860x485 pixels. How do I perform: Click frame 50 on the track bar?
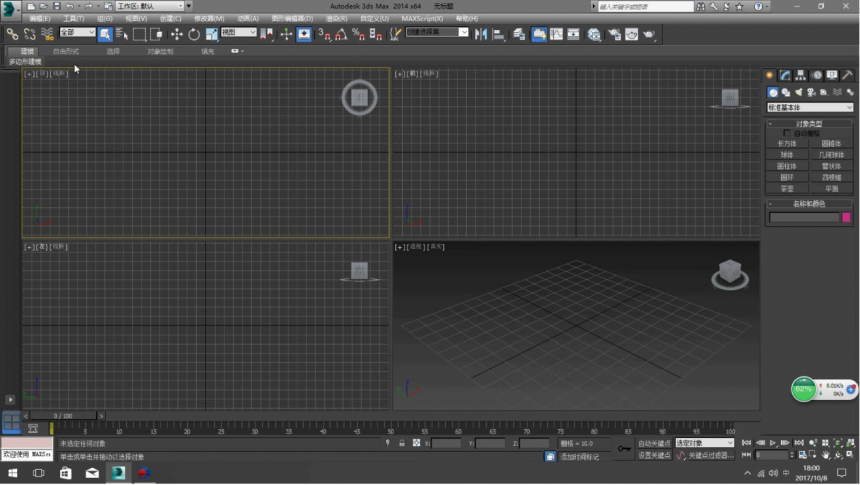(391, 428)
